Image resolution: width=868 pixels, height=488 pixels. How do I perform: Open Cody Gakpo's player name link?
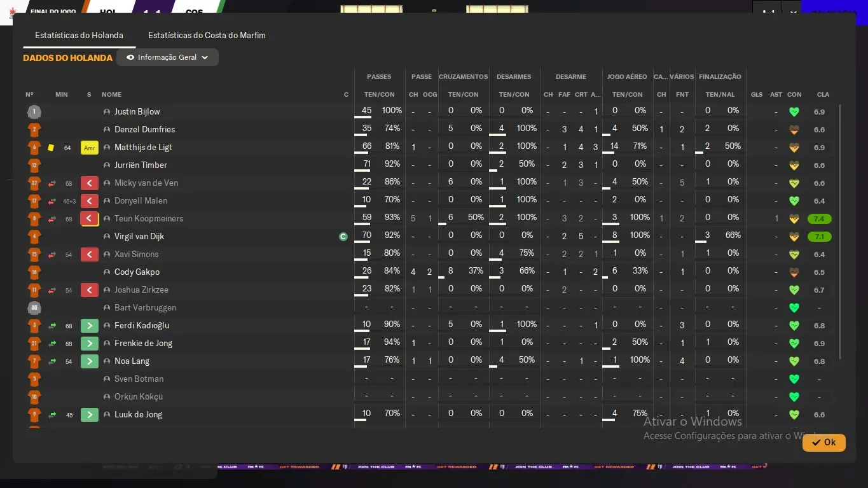(x=137, y=272)
